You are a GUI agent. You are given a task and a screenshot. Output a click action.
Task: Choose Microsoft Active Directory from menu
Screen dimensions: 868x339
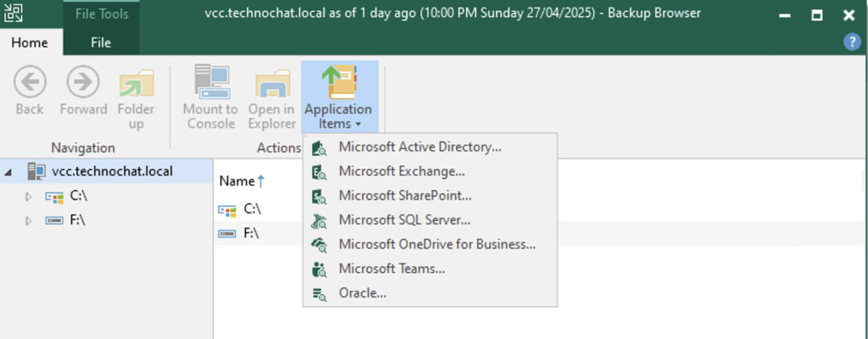420,147
